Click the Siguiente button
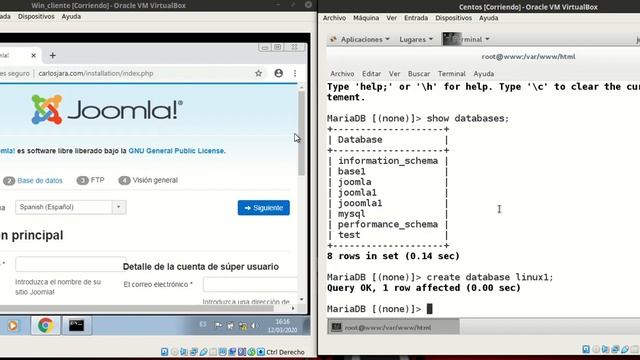Image resolution: width=640 pixels, height=360 pixels. point(264,208)
